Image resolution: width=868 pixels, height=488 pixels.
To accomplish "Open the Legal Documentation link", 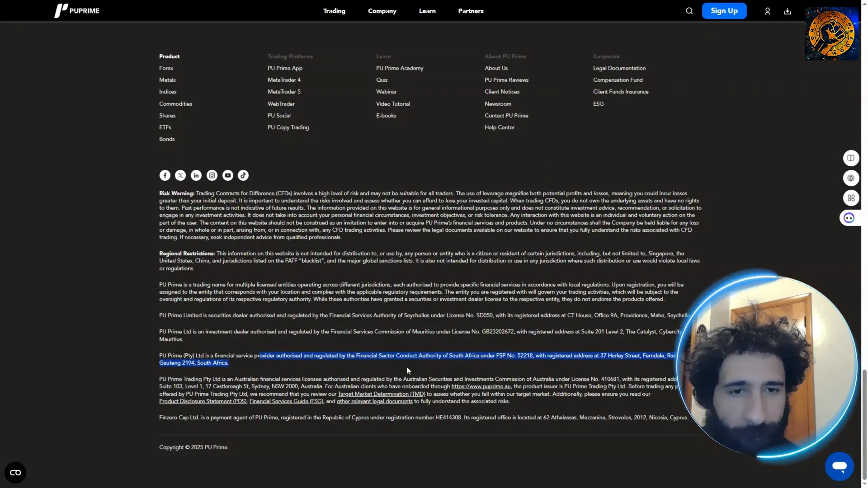I will click(x=619, y=68).
